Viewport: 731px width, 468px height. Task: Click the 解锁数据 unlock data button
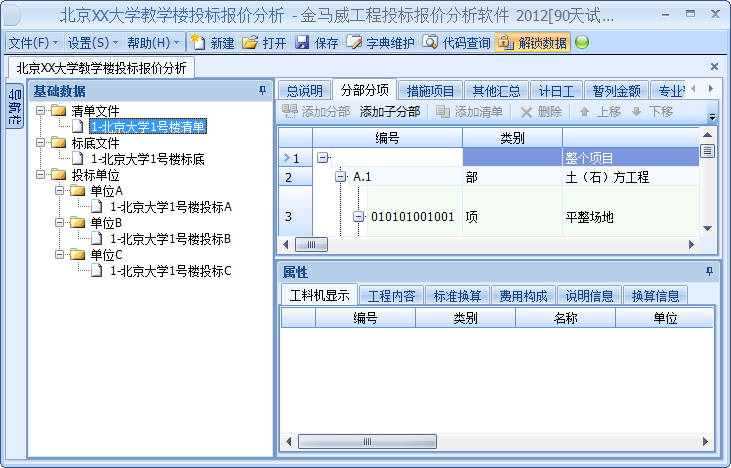[x=505, y=42]
